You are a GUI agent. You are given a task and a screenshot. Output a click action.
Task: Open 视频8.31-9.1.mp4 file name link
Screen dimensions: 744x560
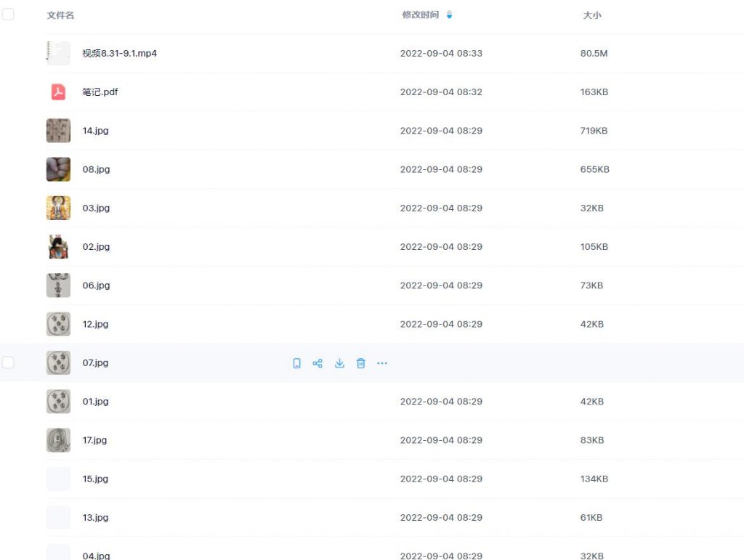[119, 53]
